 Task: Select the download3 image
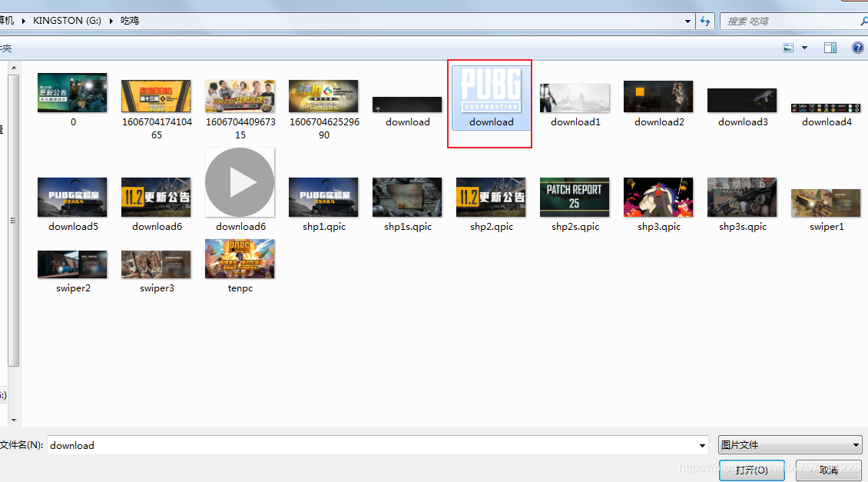pos(742,108)
